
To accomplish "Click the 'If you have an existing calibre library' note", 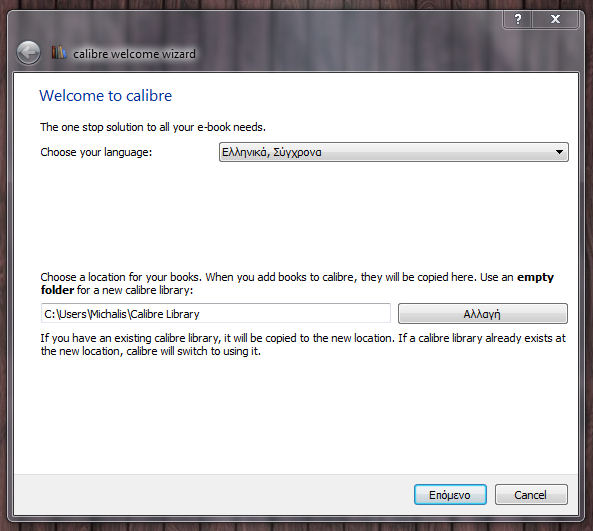I will [303, 345].
